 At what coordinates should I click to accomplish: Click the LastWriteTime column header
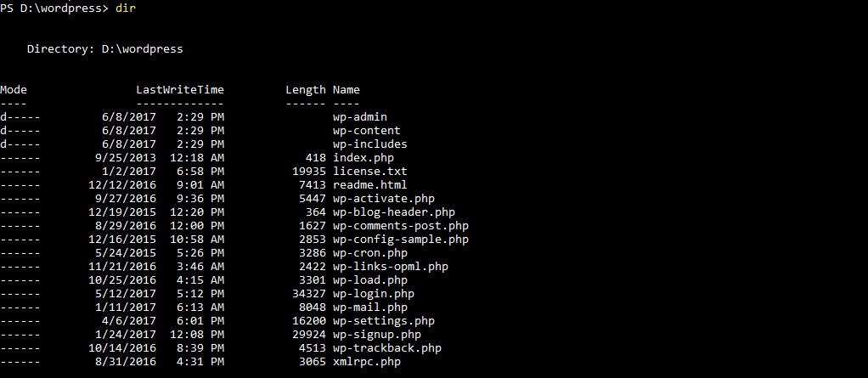(180, 89)
